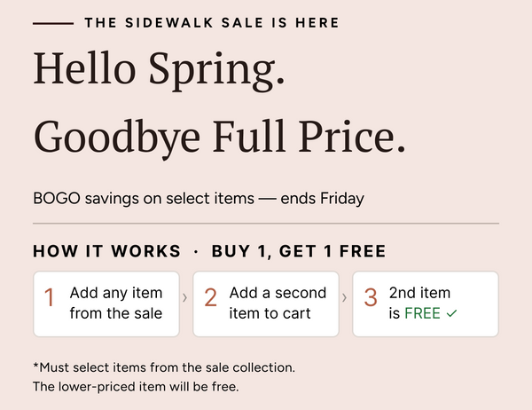
Task: Click the green checkmark next to FREE
Action: click(452, 313)
